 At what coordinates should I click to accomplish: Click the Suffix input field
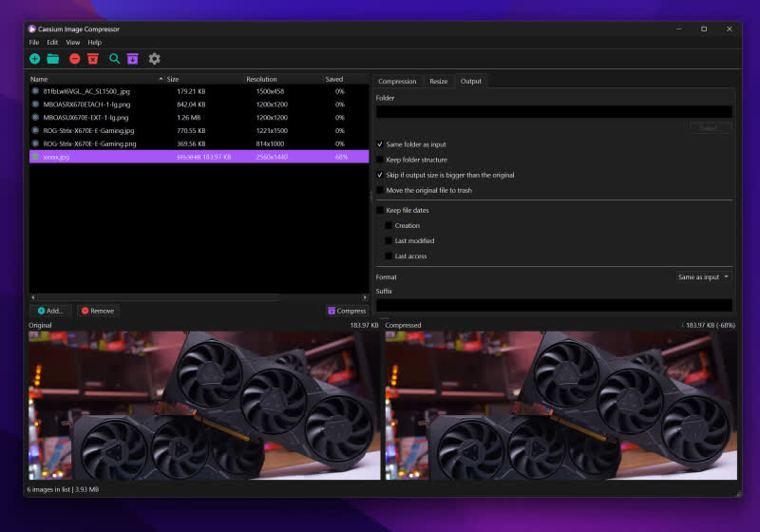[554, 305]
